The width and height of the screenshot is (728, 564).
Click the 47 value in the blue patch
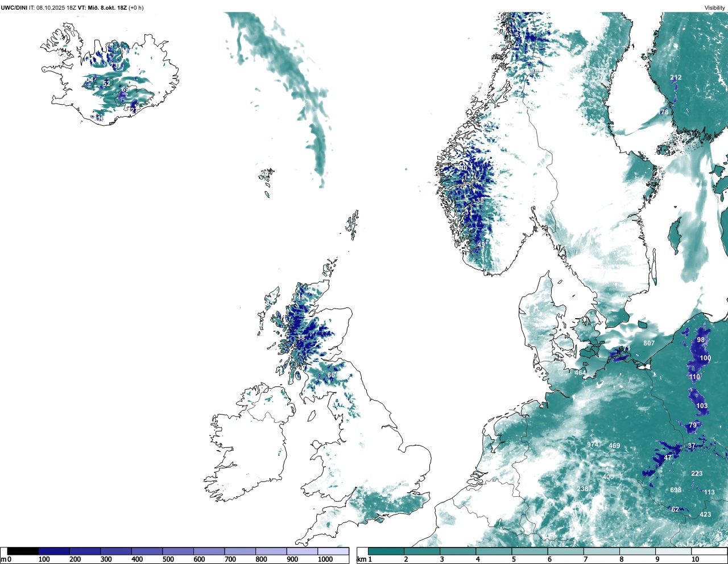tap(668, 457)
